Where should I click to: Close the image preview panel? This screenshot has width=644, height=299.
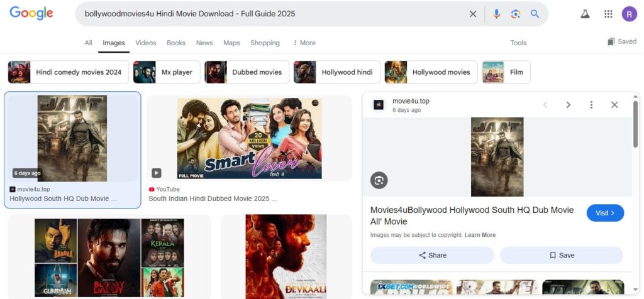614,105
